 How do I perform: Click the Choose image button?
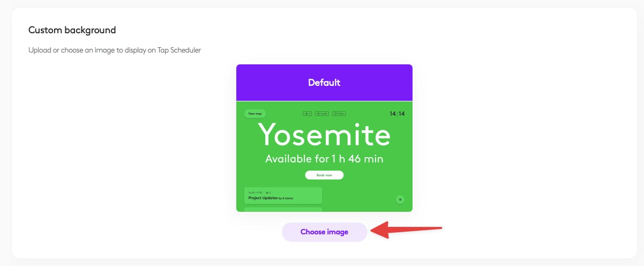[x=324, y=232]
